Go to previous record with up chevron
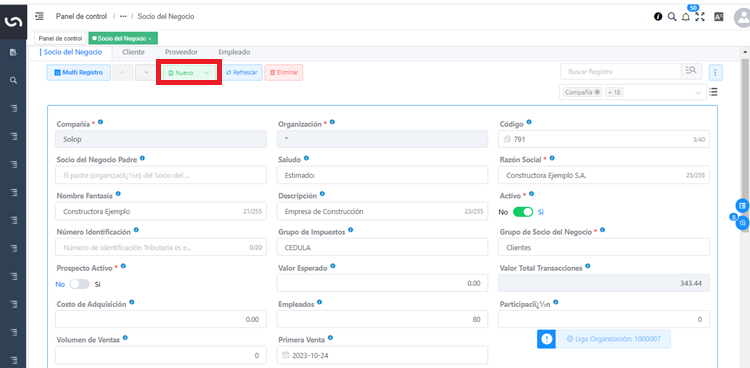This screenshot has width=750, height=368. (x=123, y=73)
